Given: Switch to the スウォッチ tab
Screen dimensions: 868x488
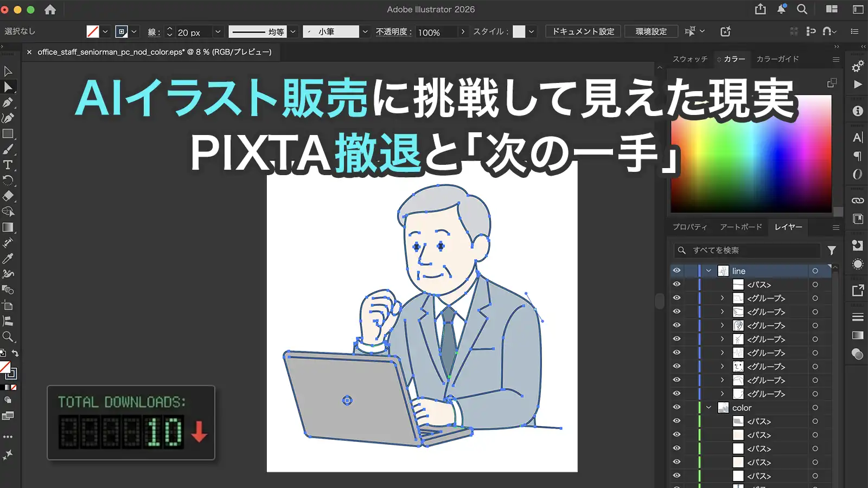Looking at the screenshot, I should coord(690,59).
